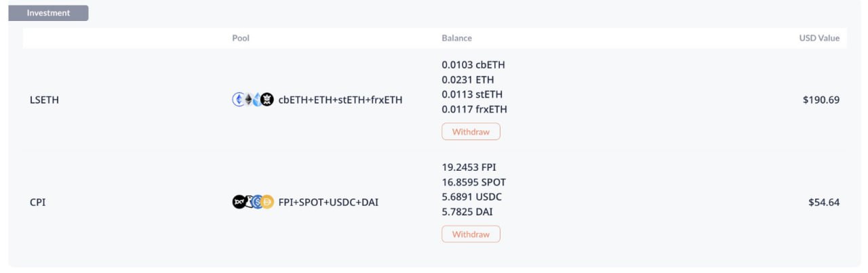
Task: Select the CPI row name
Action: click(38, 201)
